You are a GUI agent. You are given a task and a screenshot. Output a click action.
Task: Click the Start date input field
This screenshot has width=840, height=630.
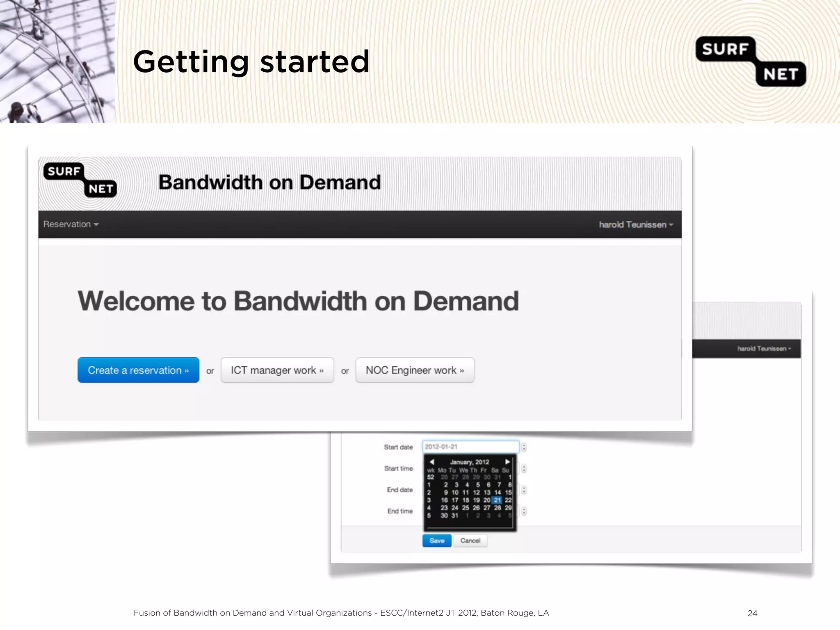click(x=471, y=447)
